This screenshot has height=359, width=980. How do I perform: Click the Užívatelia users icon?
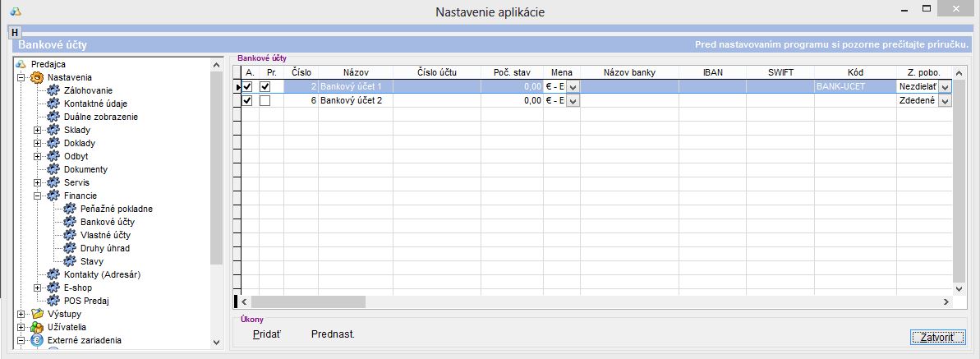(x=36, y=327)
